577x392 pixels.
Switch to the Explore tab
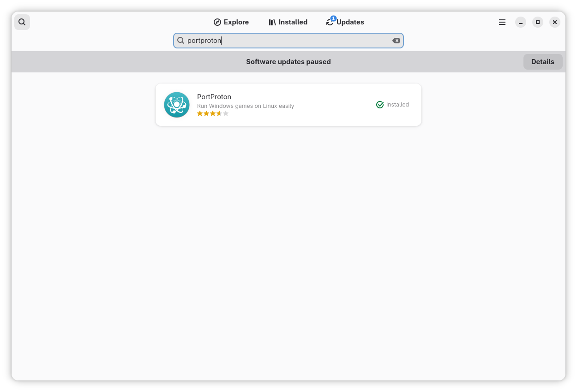point(231,22)
